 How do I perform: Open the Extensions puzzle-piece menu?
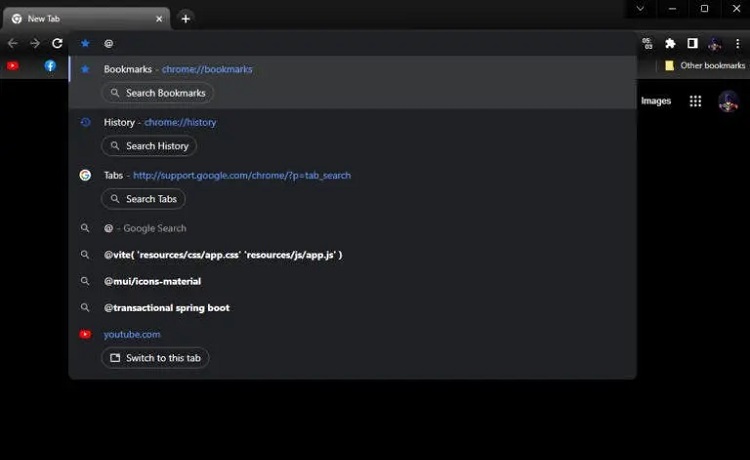point(670,44)
